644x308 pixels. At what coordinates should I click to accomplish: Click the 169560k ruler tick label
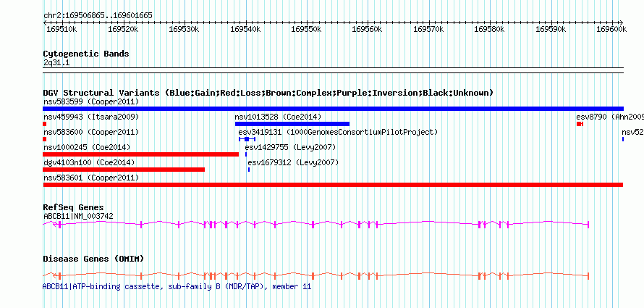click(368, 29)
